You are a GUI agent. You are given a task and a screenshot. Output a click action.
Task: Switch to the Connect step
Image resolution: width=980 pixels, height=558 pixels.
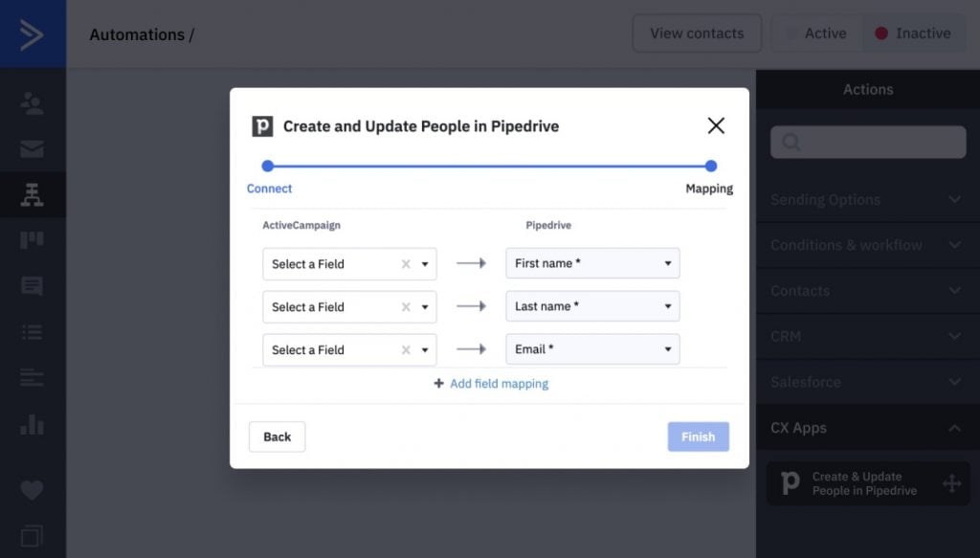(269, 189)
